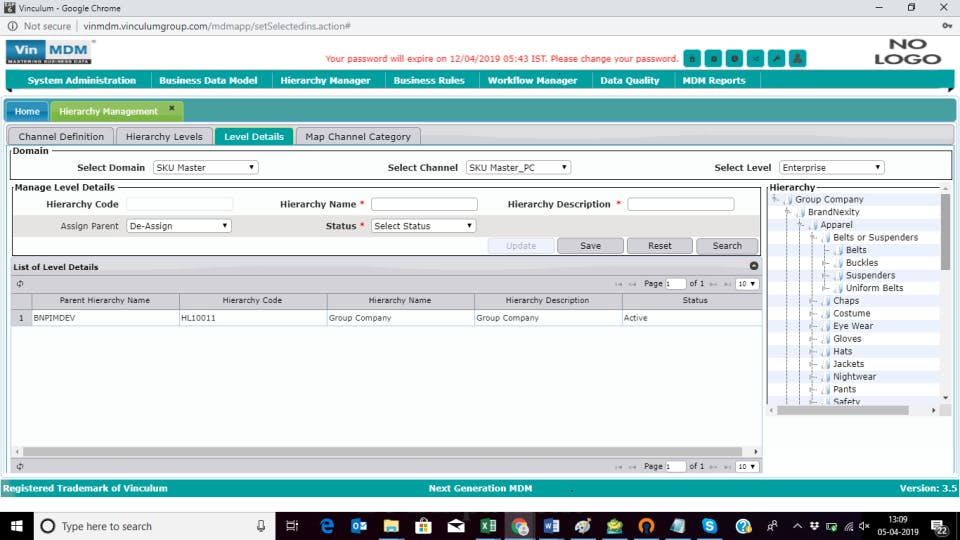Open the Select Level dropdown
The width and height of the screenshot is (960, 540).
(x=831, y=167)
